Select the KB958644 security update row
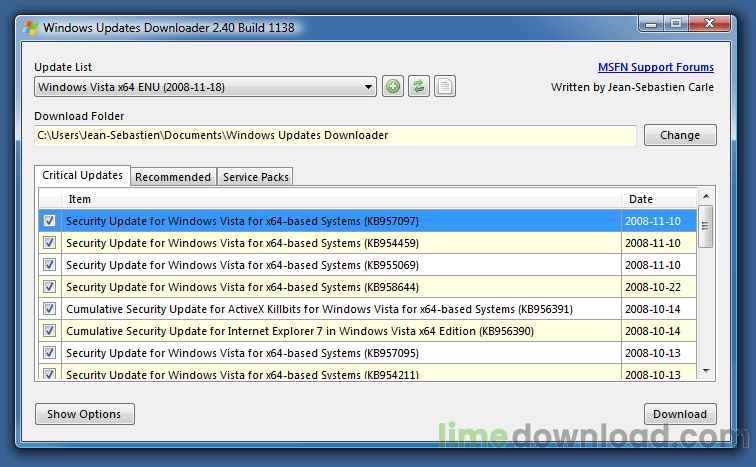This screenshot has width=756, height=467. (367, 287)
